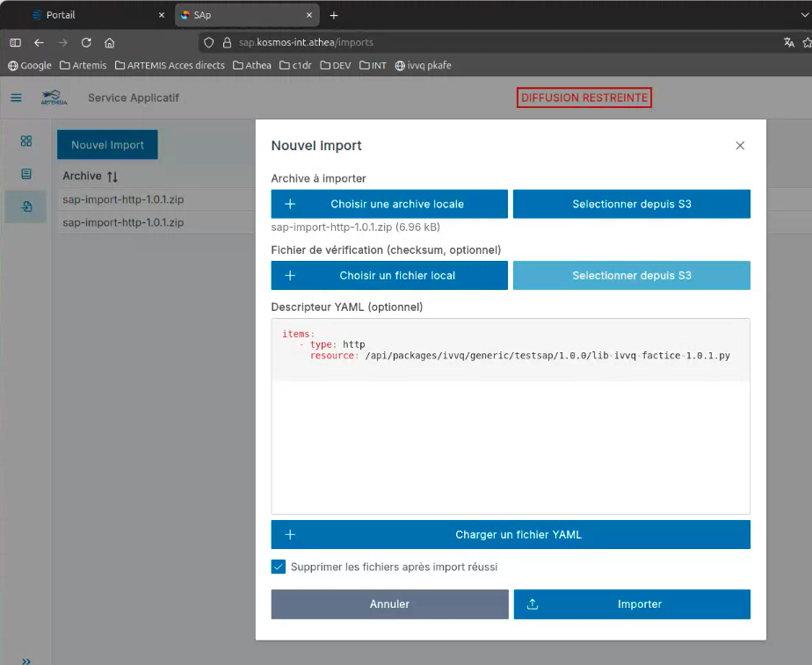Reload the current page
Screen dimensions: 812x665
[85, 42]
